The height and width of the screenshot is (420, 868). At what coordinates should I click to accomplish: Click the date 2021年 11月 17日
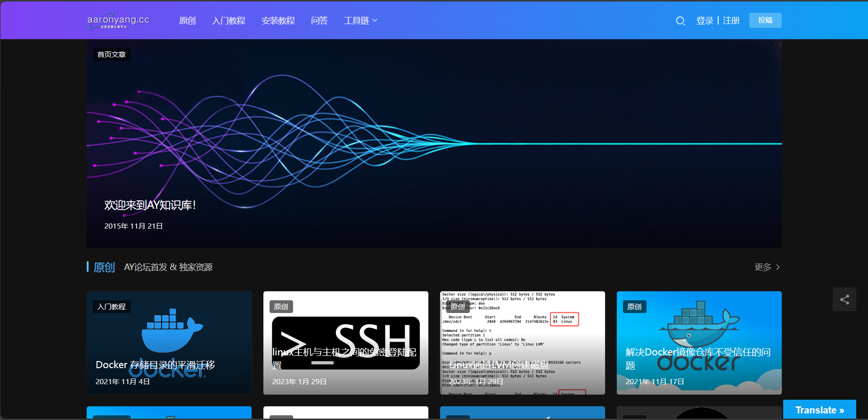tap(655, 382)
